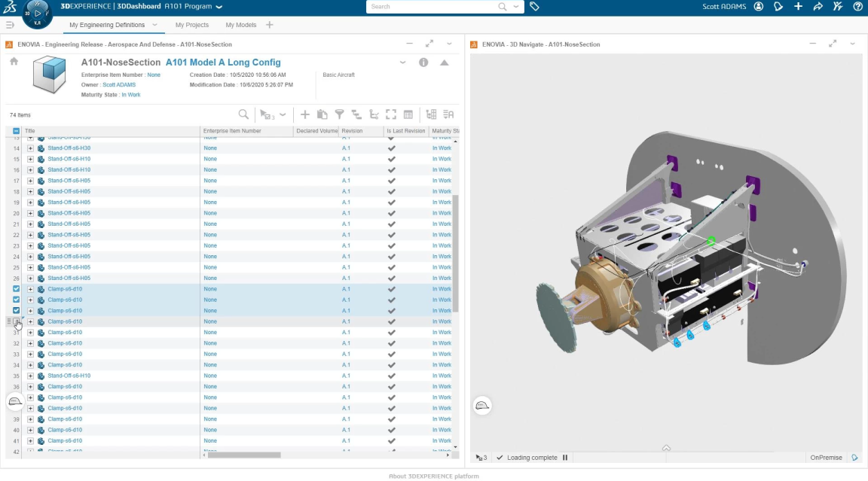Viewport: 868px width, 481px height.
Task: Collapse the A101-NoseSection header panel arrow
Action: coord(445,63)
